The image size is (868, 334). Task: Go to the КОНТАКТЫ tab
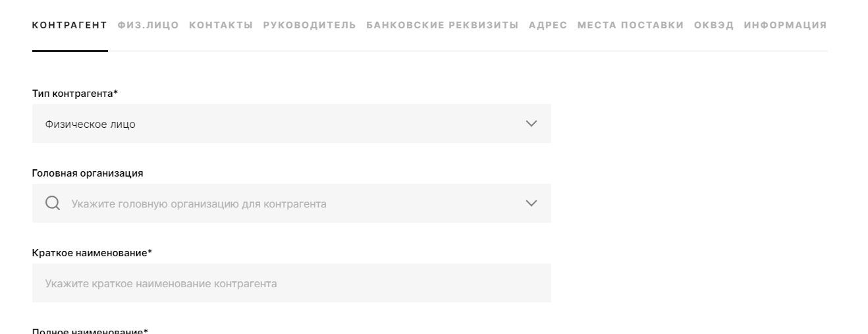pos(221,25)
